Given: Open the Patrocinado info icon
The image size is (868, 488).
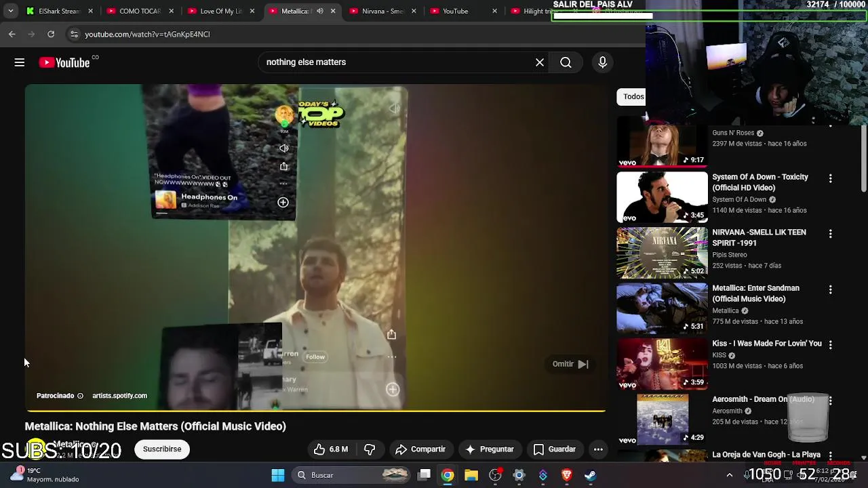Looking at the screenshot, I should pos(80,396).
